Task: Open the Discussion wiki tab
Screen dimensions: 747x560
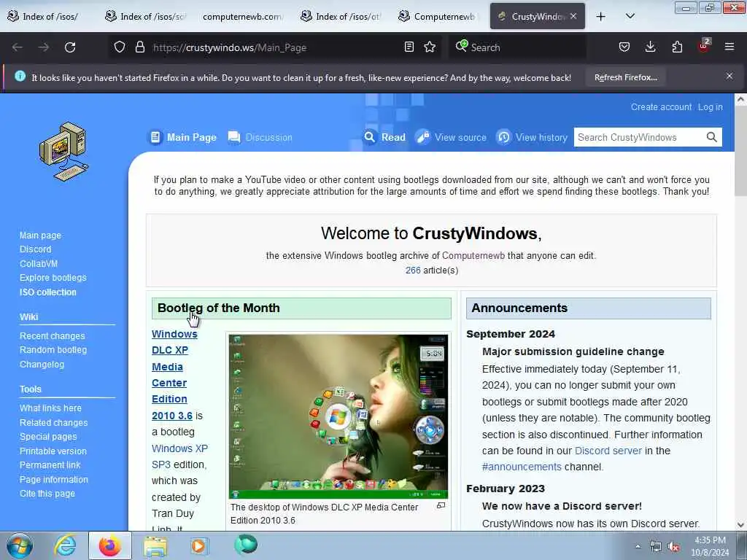Action: [260, 138]
